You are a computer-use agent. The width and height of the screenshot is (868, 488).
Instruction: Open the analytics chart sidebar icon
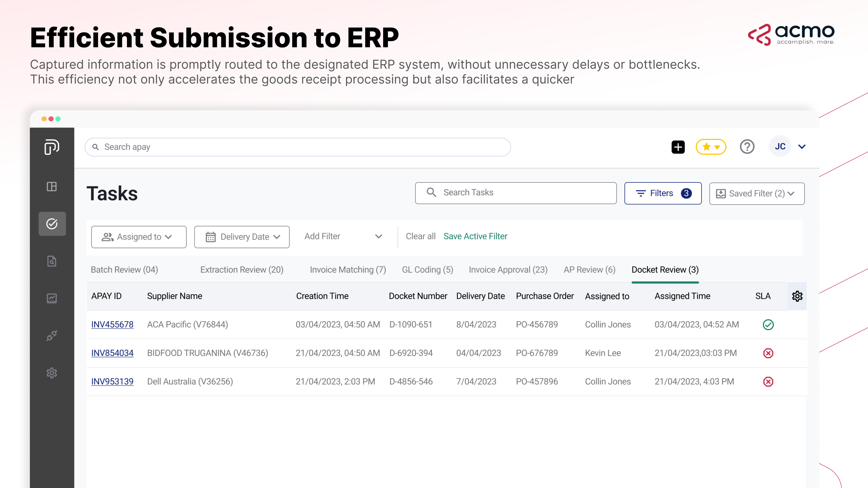51,298
